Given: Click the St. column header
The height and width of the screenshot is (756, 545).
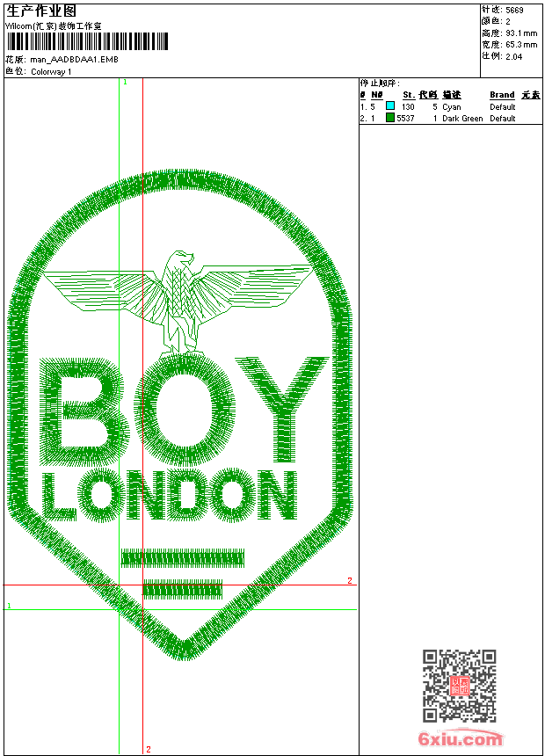Looking at the screenshot, I should coord(409,95).
